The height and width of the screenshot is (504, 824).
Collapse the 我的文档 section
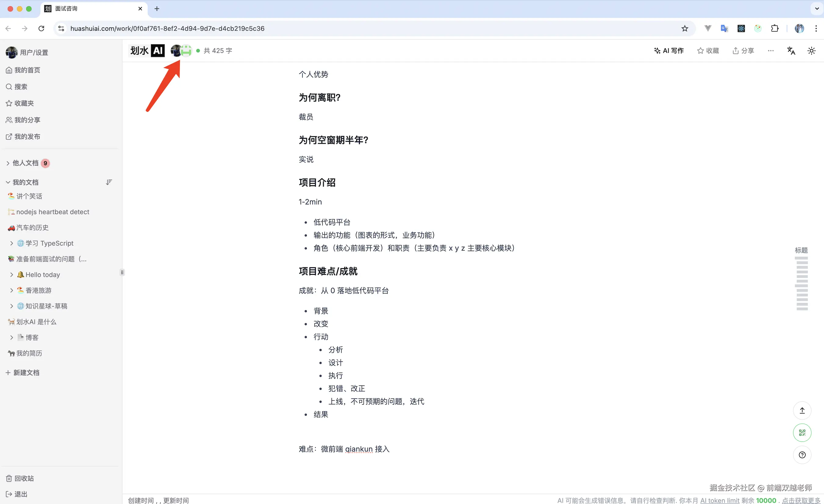click(x=7, y=182)
